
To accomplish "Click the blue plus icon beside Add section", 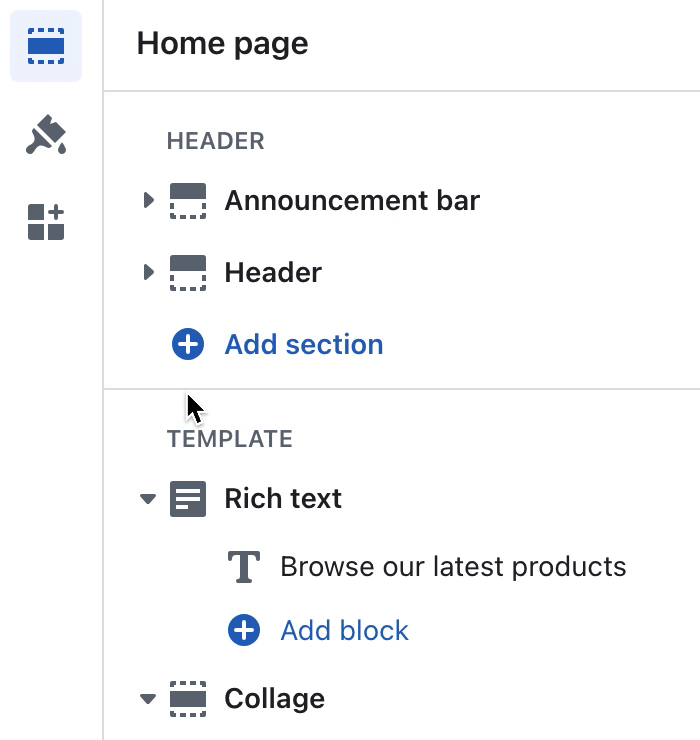I will [188, 344].
